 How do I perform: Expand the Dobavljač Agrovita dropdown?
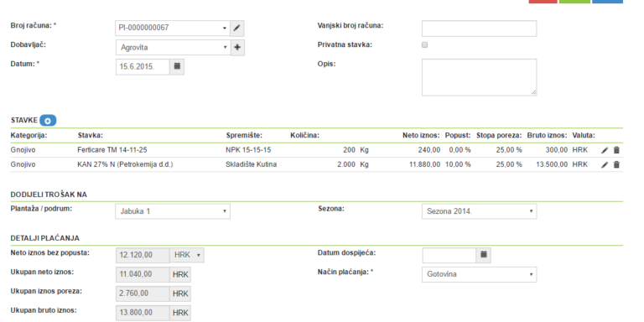tap(173, 48)
